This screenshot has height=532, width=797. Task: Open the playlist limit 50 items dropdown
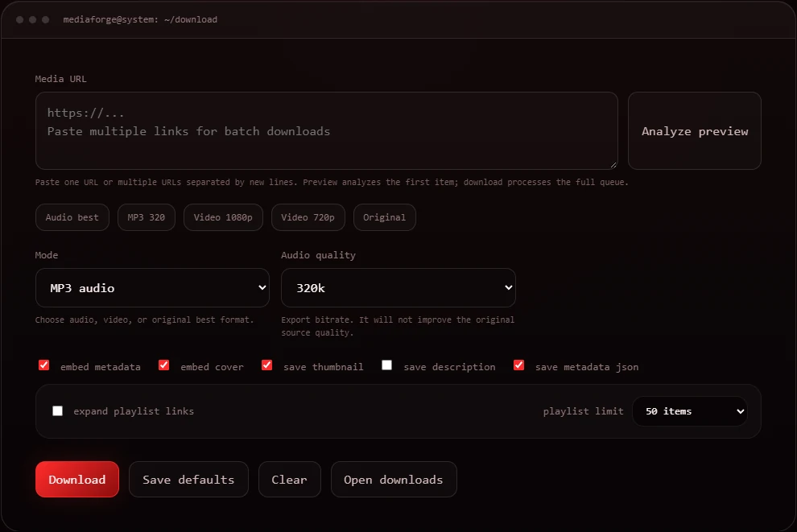[x=690, y=411]
